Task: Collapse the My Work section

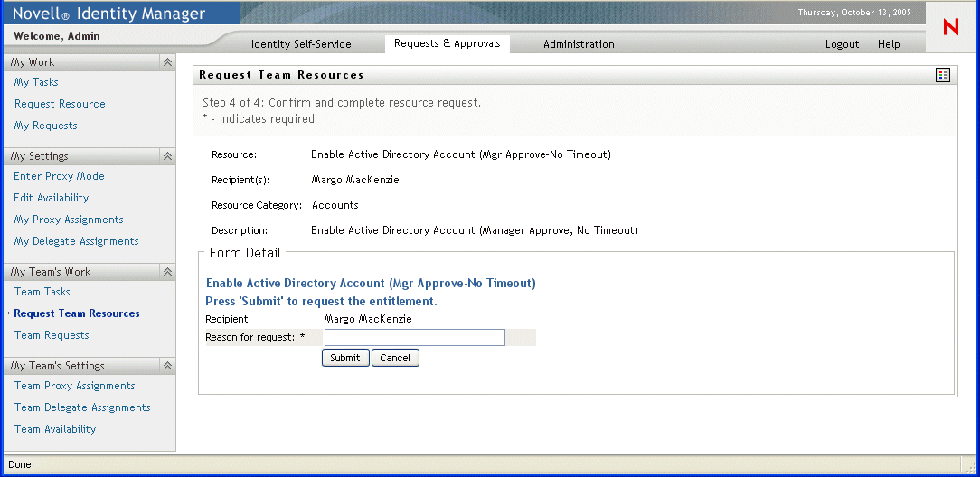Action: [167, 62]
